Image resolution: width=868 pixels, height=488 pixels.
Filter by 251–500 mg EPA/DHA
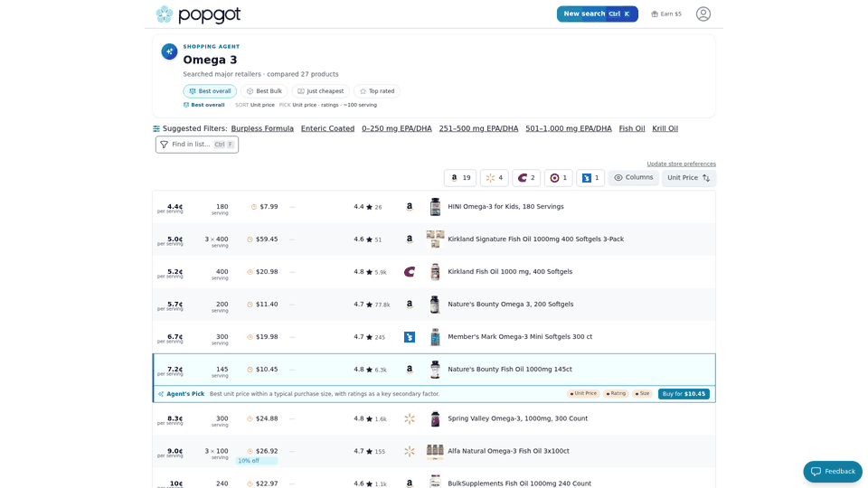click(x=479, y=128)
